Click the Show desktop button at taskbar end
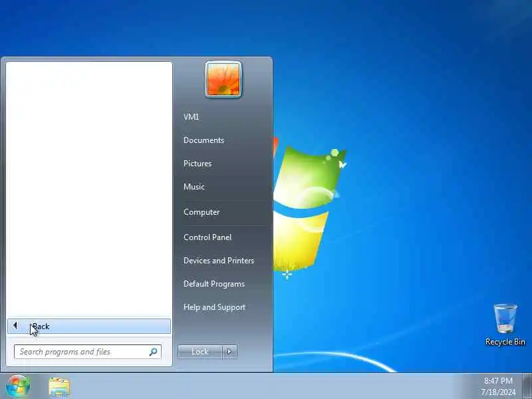The height and width of the screenshot is (399, 532). 527,386
